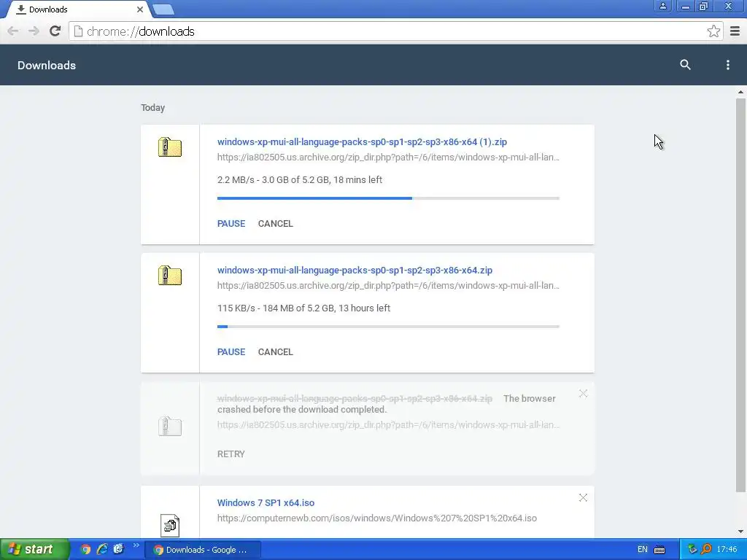
Task: Click the faded zip icon of the crashed download
Action: click(x=170, y=426)
